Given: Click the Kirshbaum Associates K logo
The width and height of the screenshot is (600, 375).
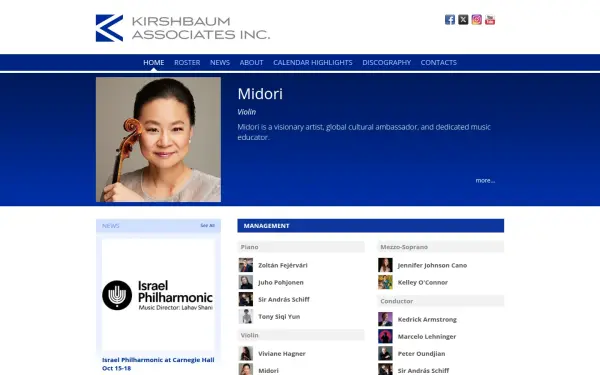Looking at the screenshot, I should (x=109, y=28).
